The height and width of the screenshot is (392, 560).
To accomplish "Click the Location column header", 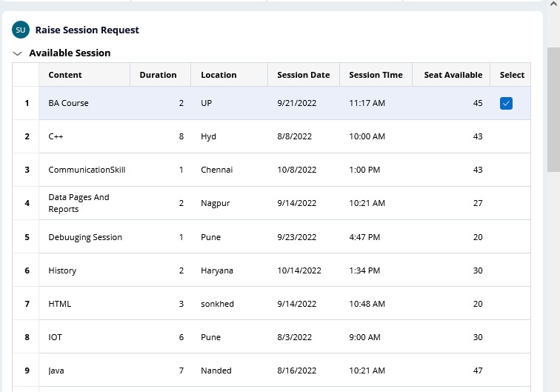I will (x=219, y=75).
